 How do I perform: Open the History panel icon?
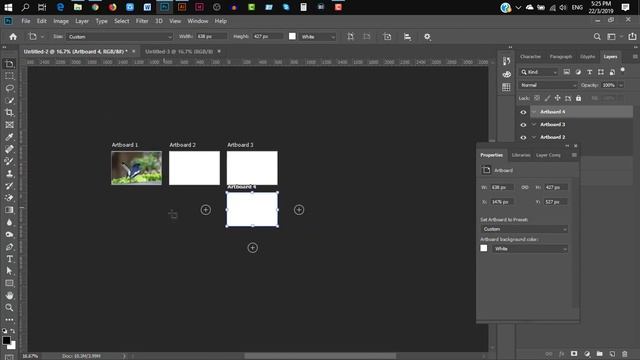(x=507, y=61)
